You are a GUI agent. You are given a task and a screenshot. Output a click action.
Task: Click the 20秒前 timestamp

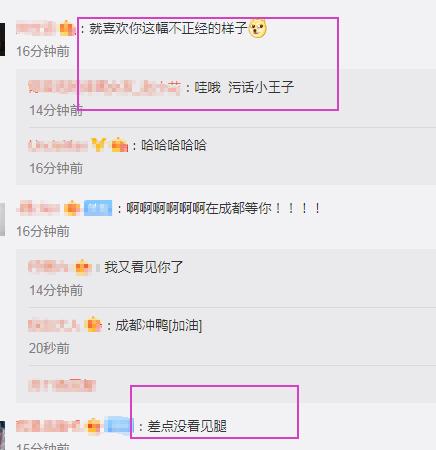(49, 348)
